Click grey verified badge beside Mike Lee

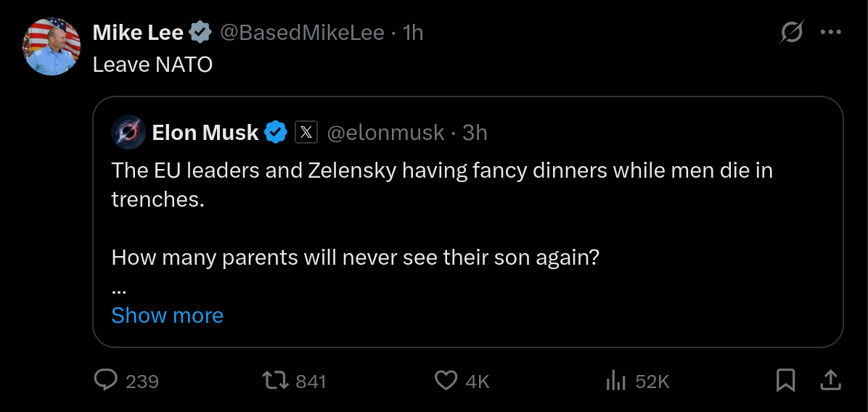pyautogui.click(x=200, y=33)
